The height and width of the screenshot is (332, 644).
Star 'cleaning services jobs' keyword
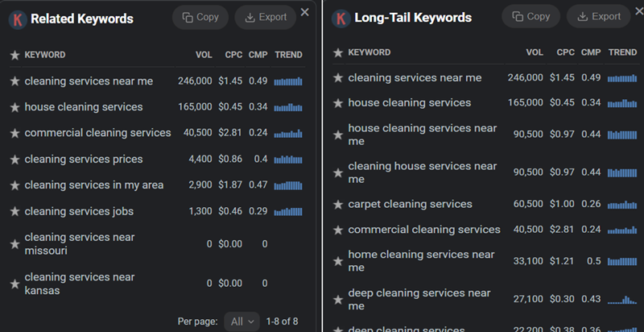click(x=14, y=212)
